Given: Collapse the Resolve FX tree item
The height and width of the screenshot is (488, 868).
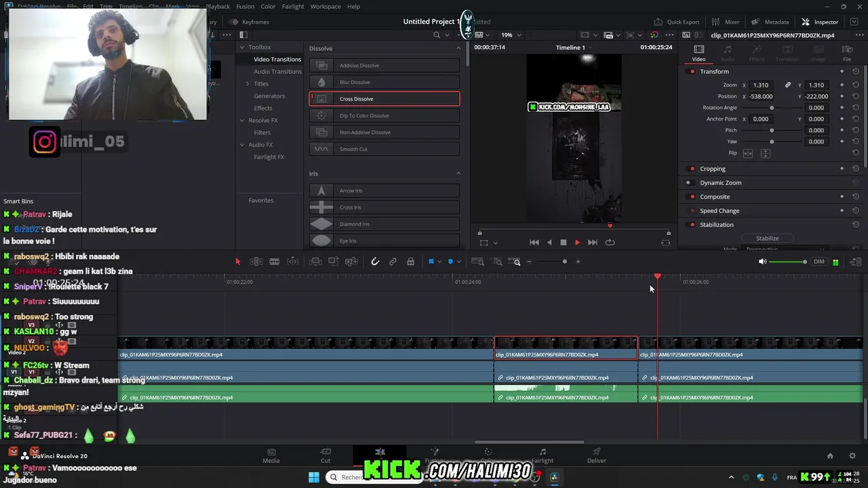Looking at the screenshot, I should [242, 121].
